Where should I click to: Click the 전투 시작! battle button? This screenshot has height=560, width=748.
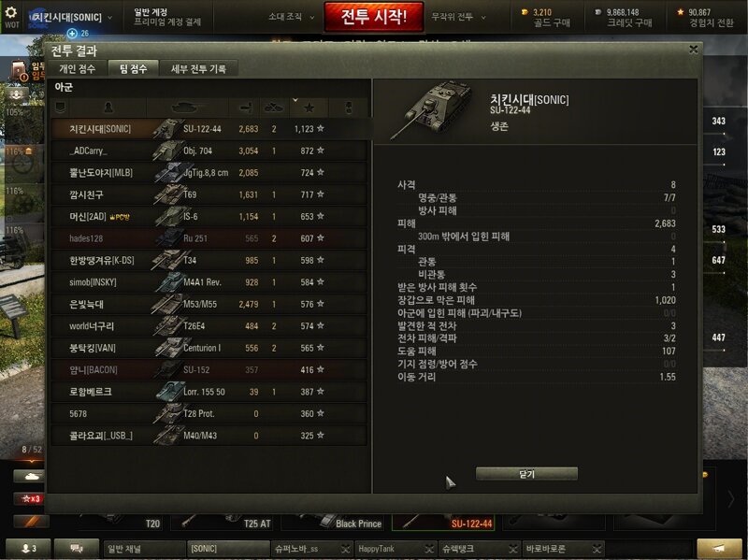[373, 17]
